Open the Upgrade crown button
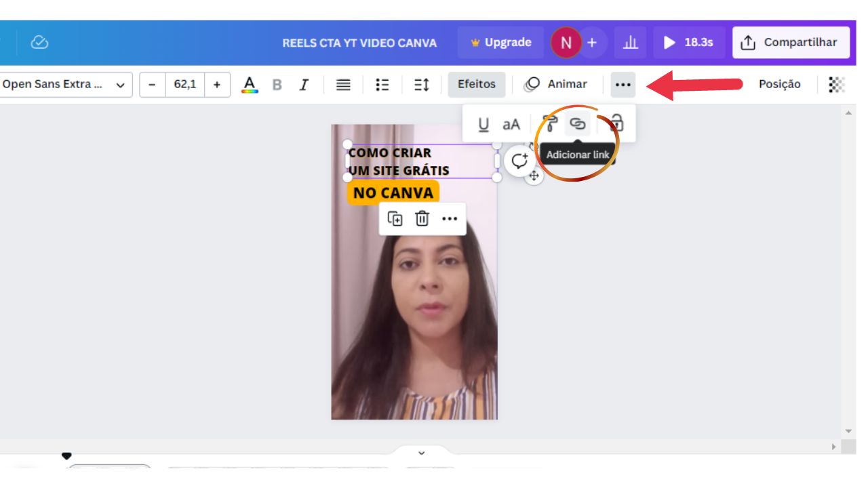 500,43
